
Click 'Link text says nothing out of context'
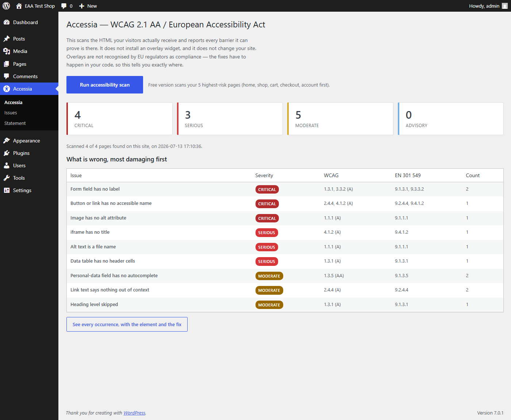coord(110,290)
